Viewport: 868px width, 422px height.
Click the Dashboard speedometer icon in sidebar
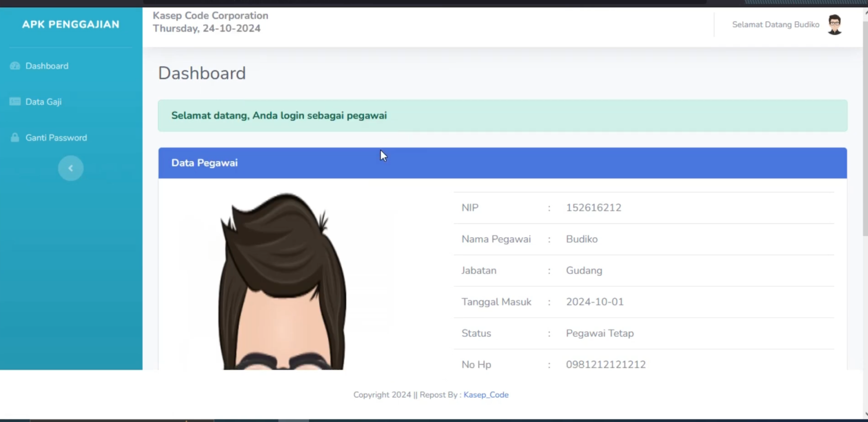click(x=15, y=66)
